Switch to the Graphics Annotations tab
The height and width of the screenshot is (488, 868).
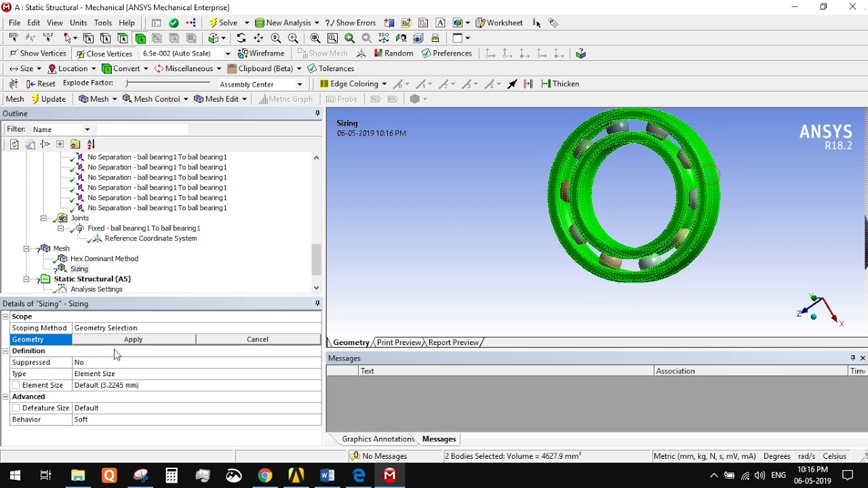tap(378, 439)
